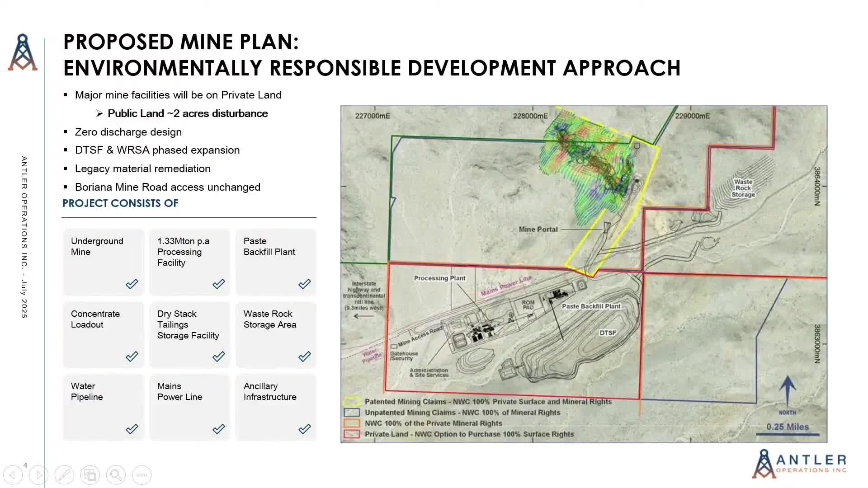Click the Mains Power Line map label
Screen dimensions: 868x488
click(506, 286)
